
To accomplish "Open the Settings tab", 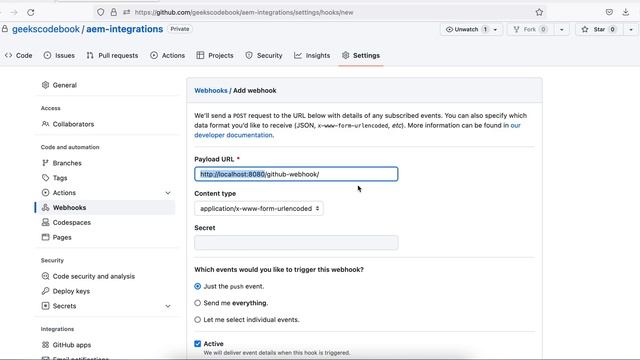I will (361, 55).
